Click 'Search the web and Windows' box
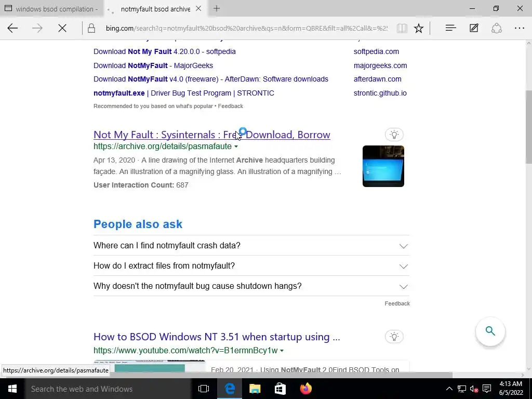The width and height of the screenshot is (532, 399). [108, 389]
